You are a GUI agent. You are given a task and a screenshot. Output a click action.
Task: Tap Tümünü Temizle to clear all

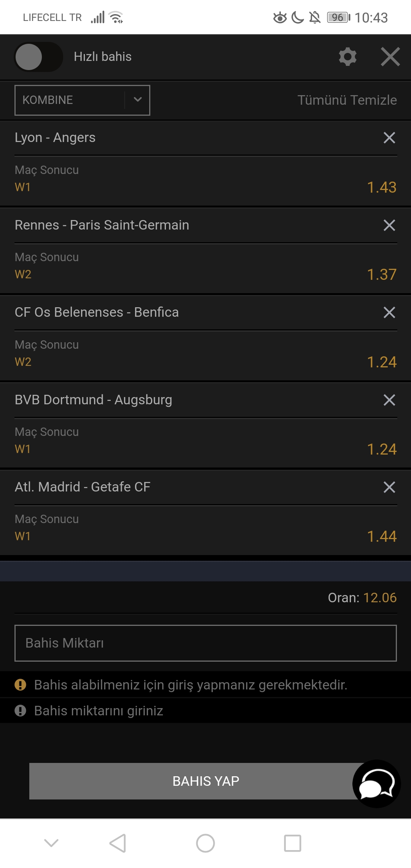pos(347,100)
